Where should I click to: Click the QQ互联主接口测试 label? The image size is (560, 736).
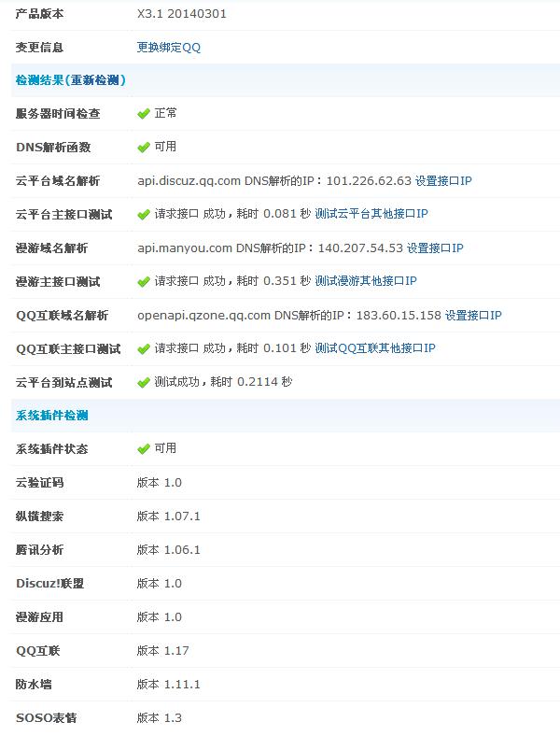68,348
